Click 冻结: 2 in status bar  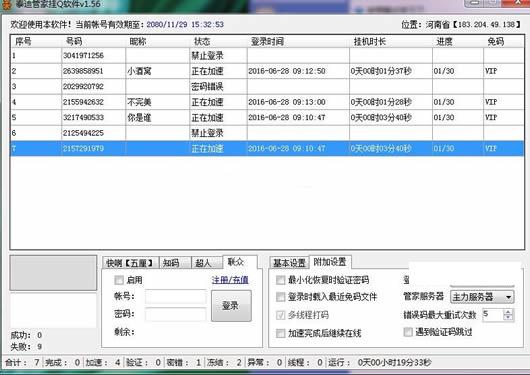pyautogui.click(x=224, y=363)
